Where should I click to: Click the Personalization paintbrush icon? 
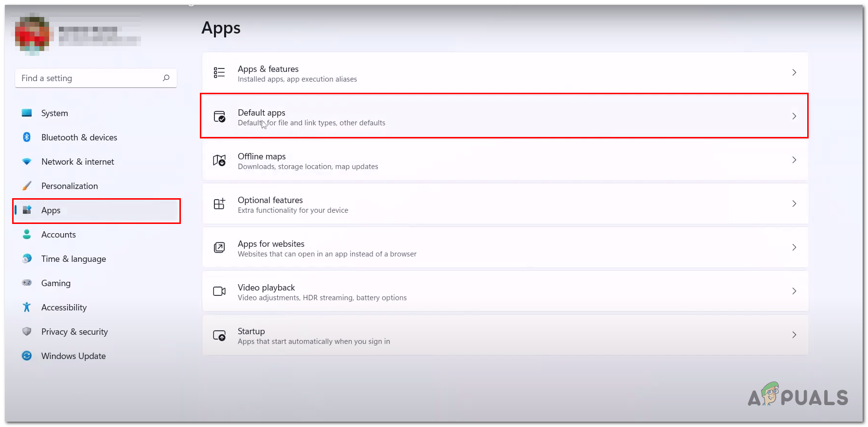click(x=27, y=186)
